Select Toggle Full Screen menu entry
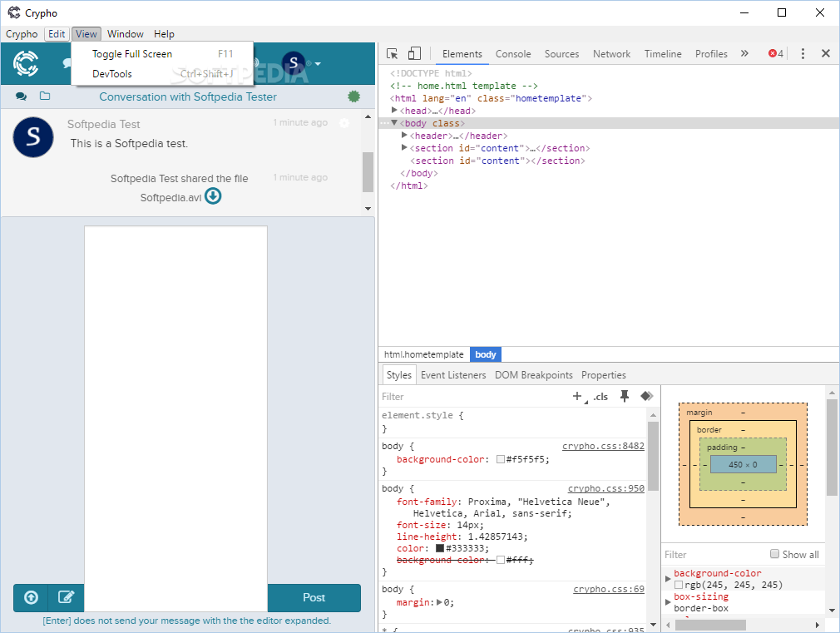The width and height of the screenshot is (840, 633). point(162,54)
